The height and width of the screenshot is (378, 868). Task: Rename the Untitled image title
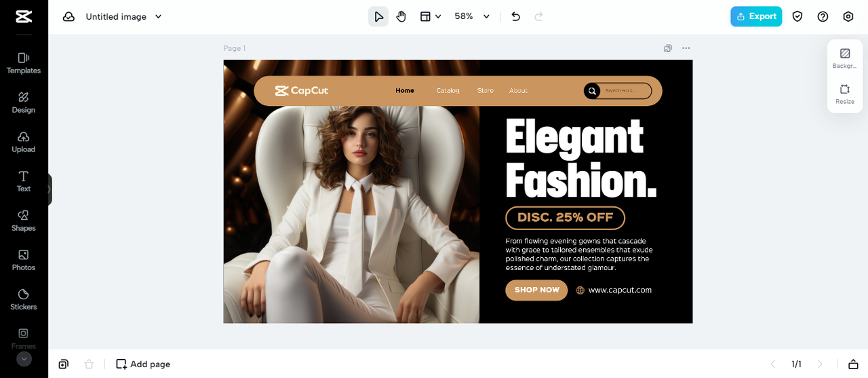coord(116,16)
